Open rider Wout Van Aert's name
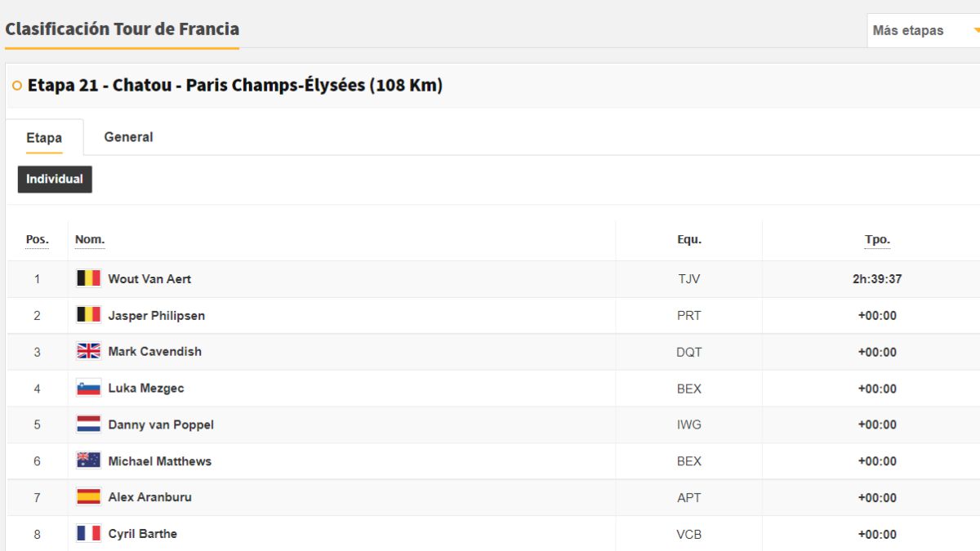Image resolution: width=980 pixels, height=551 pixels. [149, 278]
